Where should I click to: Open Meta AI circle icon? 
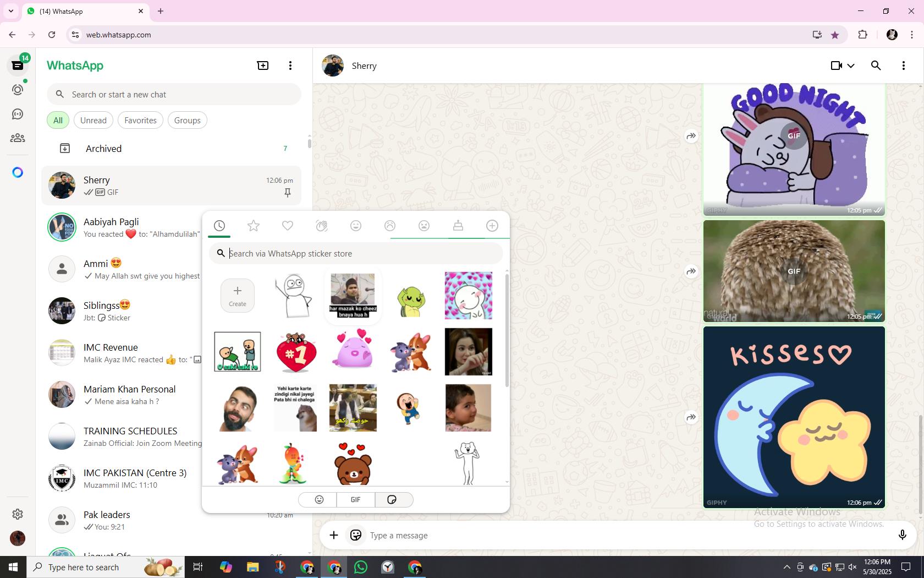click(18, 172)
